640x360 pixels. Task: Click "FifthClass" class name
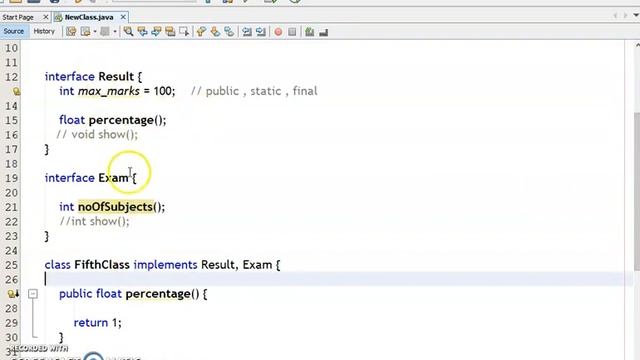pyautogui.click(x=102, y=265)
